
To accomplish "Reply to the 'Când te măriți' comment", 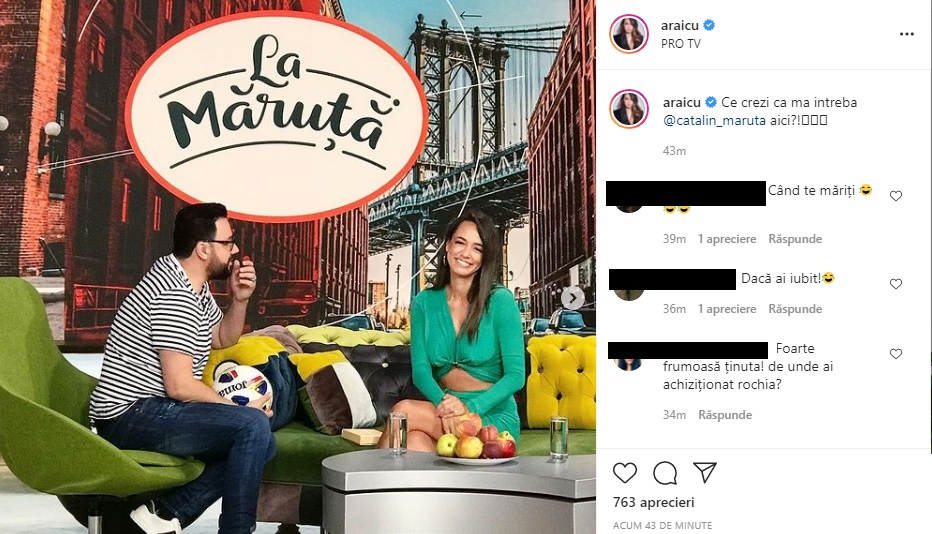I will click(x=795, y=239).
